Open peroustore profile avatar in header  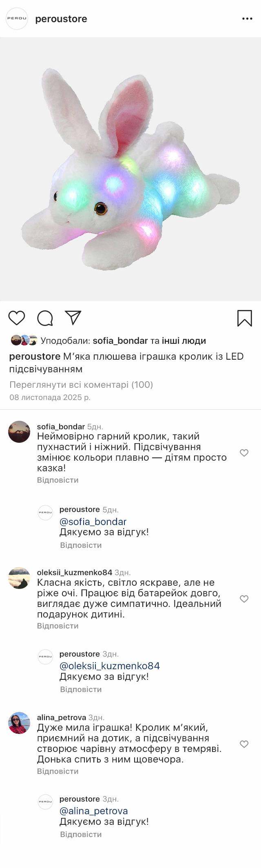click(x=17, y=19)
